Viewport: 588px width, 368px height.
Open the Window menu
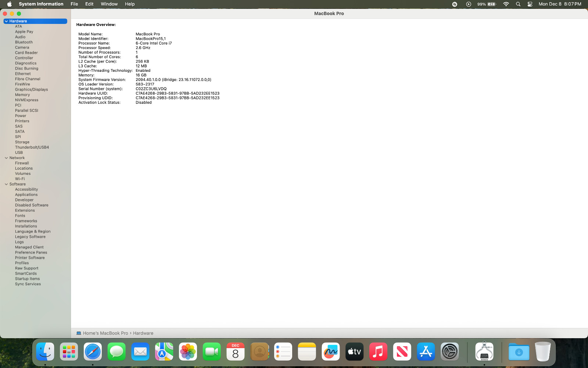[x=109, y=4]
